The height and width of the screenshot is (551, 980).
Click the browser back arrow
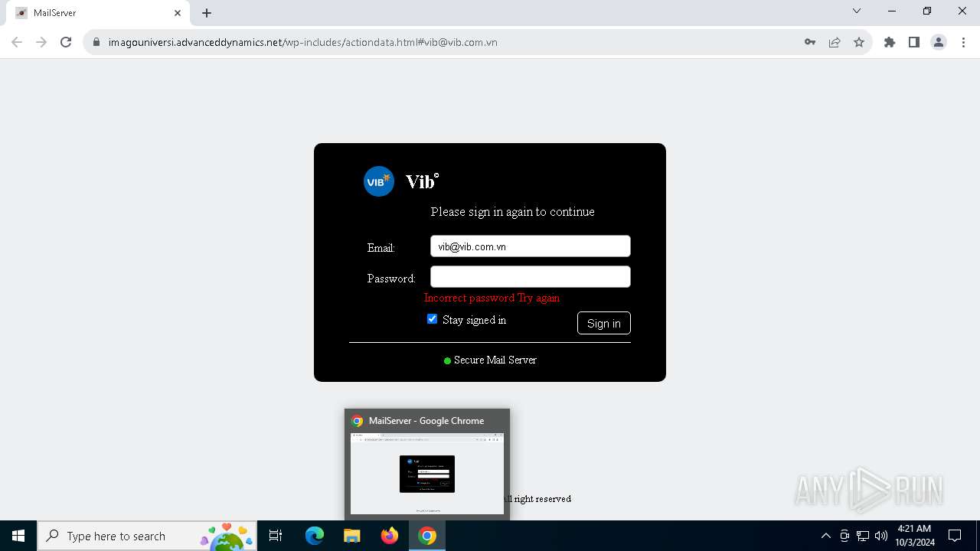click(17, 42)
